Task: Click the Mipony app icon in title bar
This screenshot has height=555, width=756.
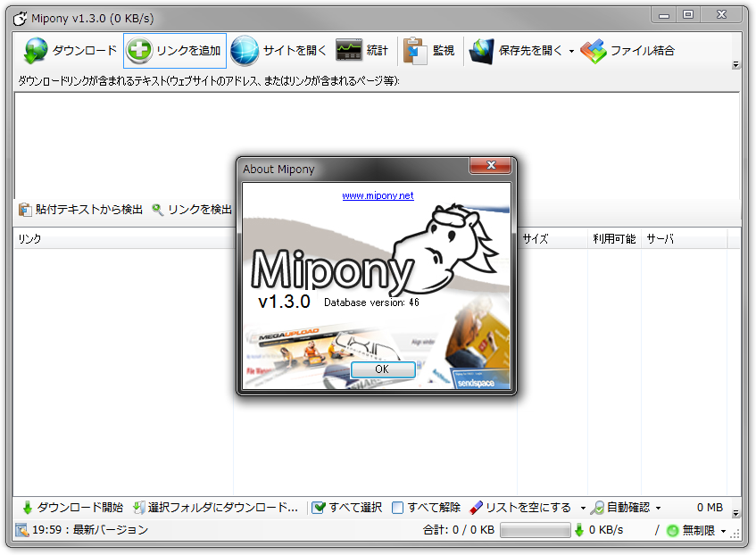Action: click(x=20, y=19)
